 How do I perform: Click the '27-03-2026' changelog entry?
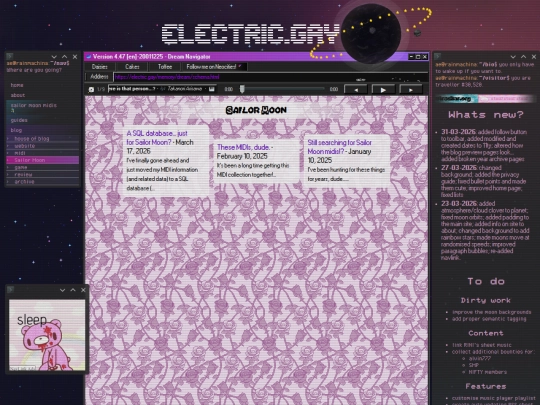coord(484,181)
